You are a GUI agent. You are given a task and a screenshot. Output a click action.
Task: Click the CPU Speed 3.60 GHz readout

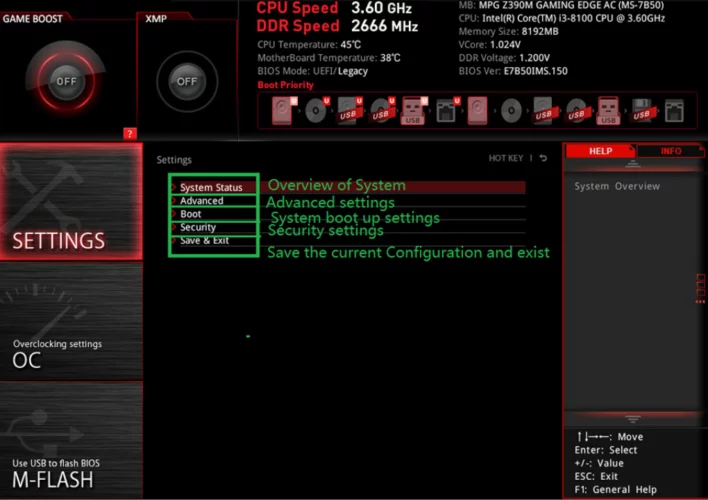[334, 8]
